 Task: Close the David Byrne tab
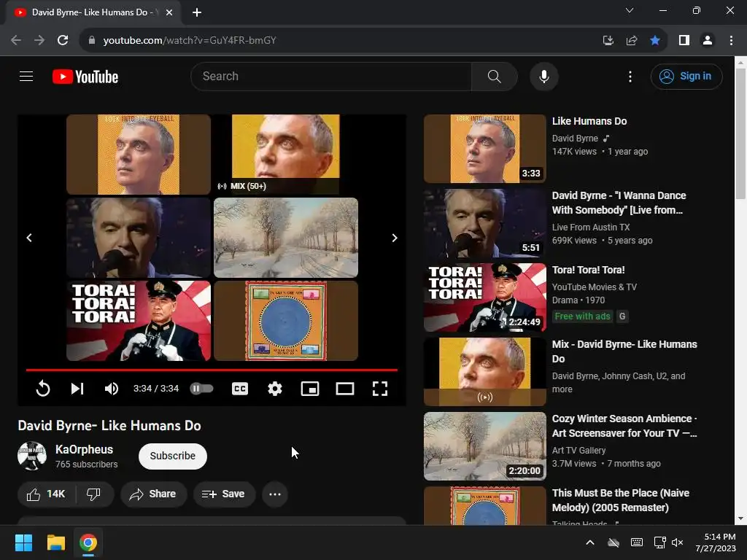pyautogui.click(x=169, y=12)
